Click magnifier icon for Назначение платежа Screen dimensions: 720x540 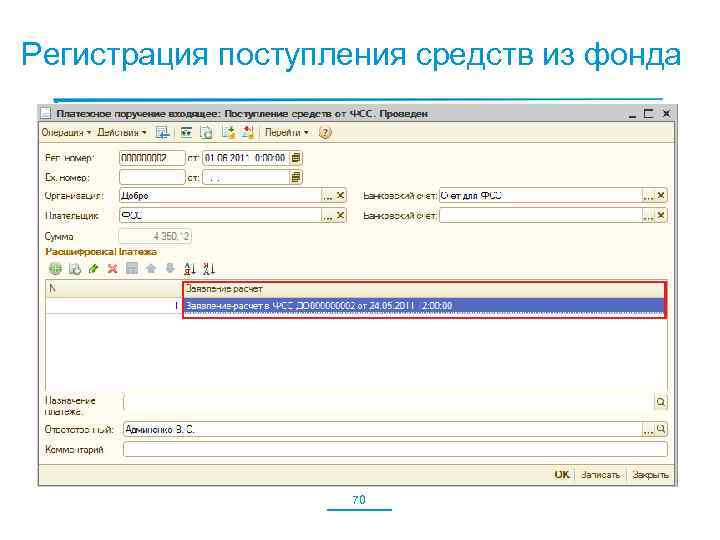coord(661,402)
